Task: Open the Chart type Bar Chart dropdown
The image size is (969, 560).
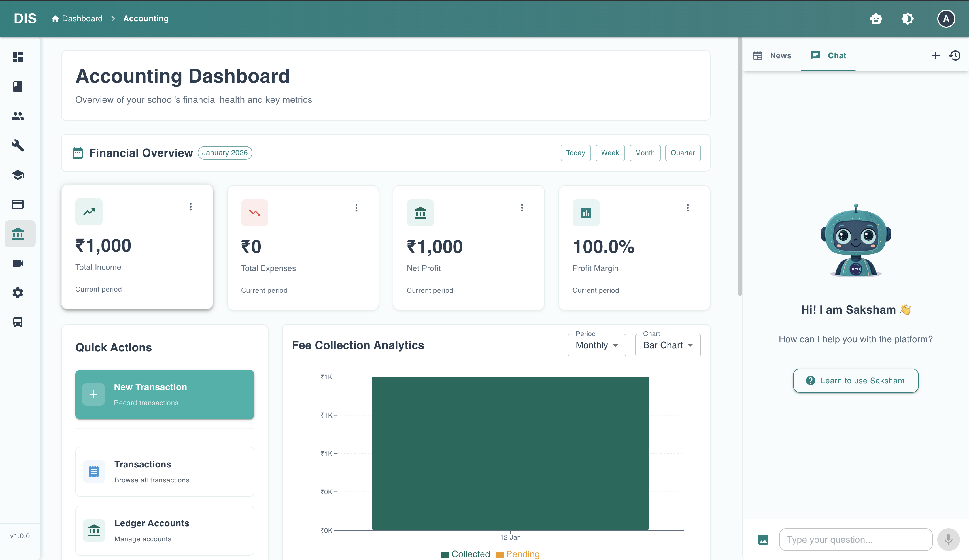Action: tap(668, 345)
